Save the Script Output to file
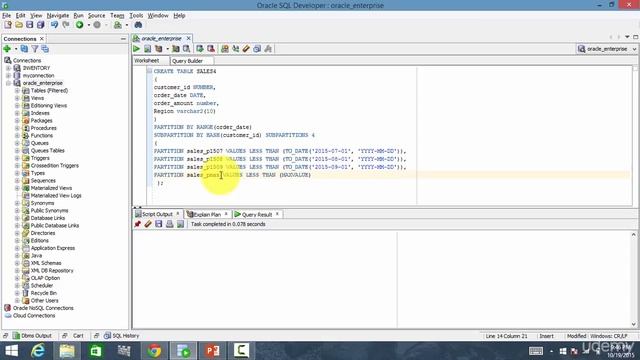Image resolution: width=640 pixels, height=360 pixels. 159,224
